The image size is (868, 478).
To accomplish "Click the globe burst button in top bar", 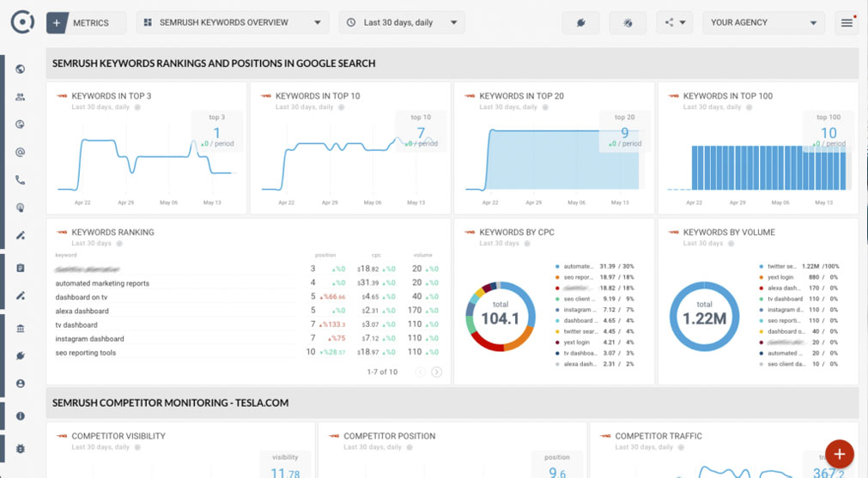I will (628, 22).
